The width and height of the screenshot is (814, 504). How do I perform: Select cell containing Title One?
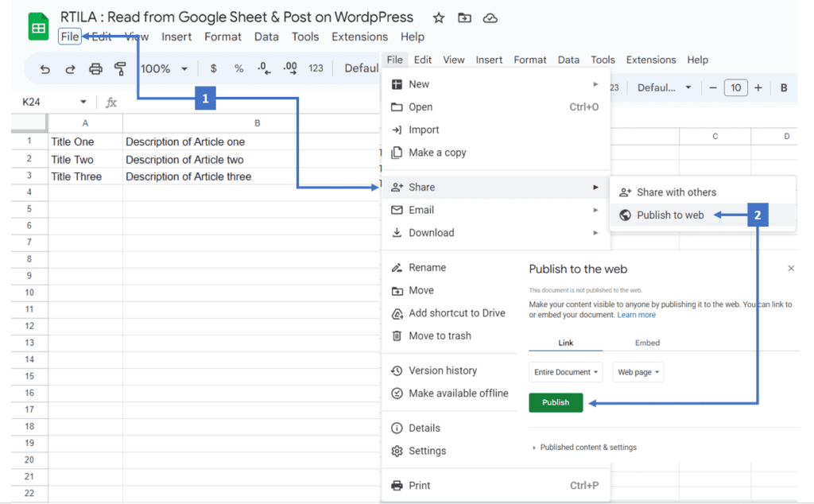86,142
